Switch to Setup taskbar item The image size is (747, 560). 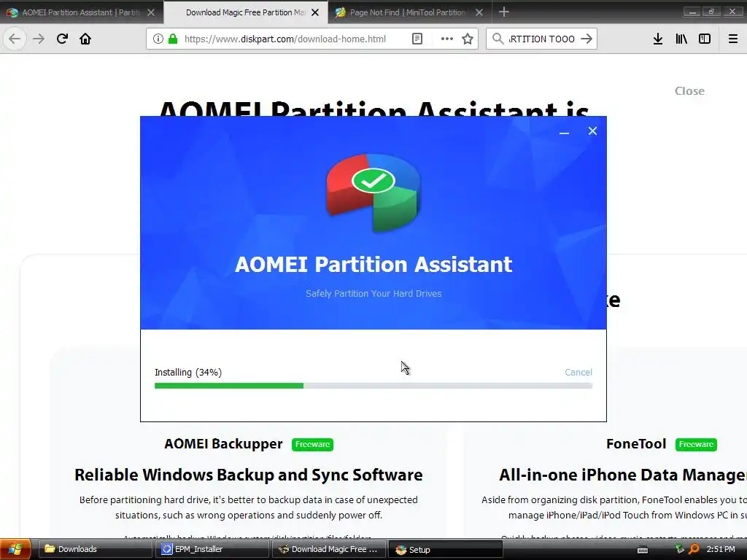click(x=446, y=550)
